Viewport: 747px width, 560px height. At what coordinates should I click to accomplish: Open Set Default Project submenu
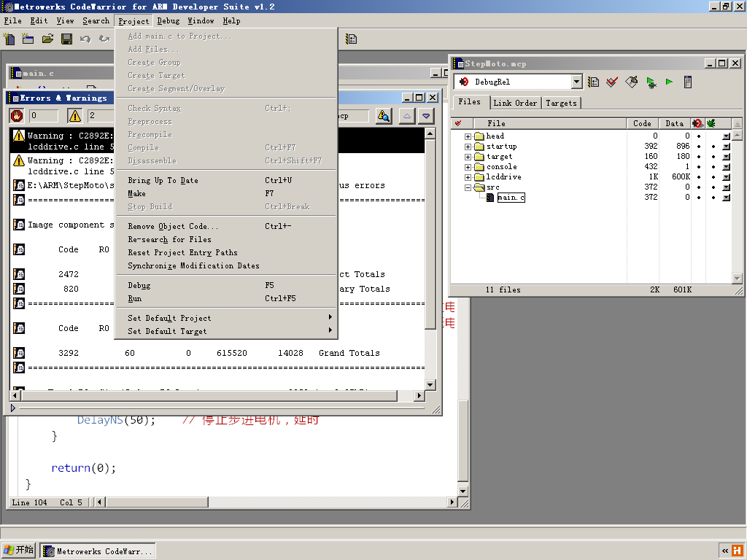tap(226, 318)
